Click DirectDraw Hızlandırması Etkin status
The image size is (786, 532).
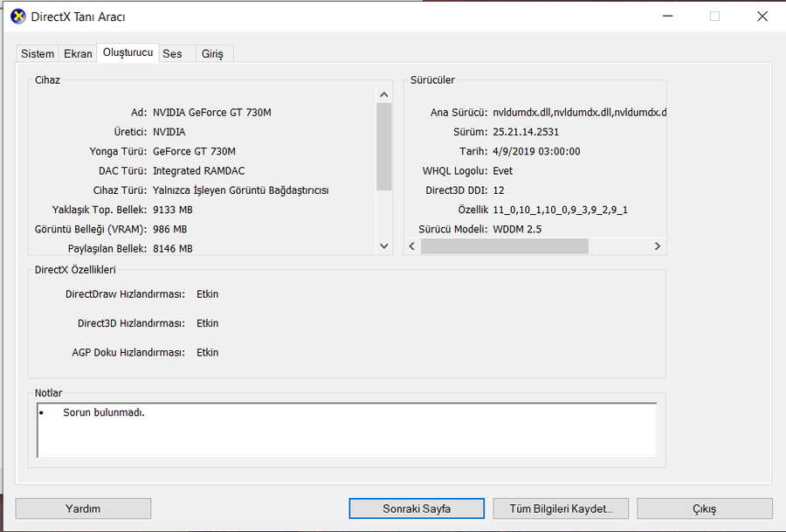pyautogui.click(x=207, y=294)
